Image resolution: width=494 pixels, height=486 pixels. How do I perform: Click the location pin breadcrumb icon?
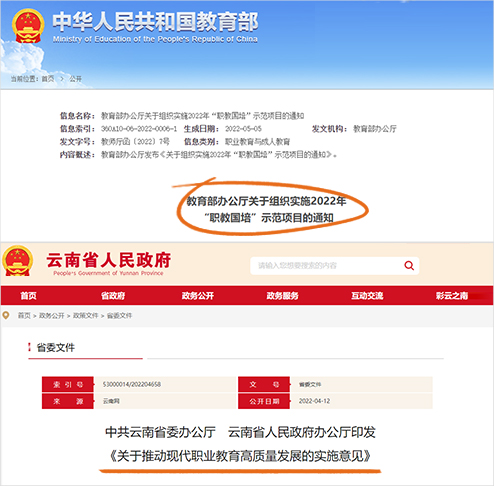pos(6,315)
